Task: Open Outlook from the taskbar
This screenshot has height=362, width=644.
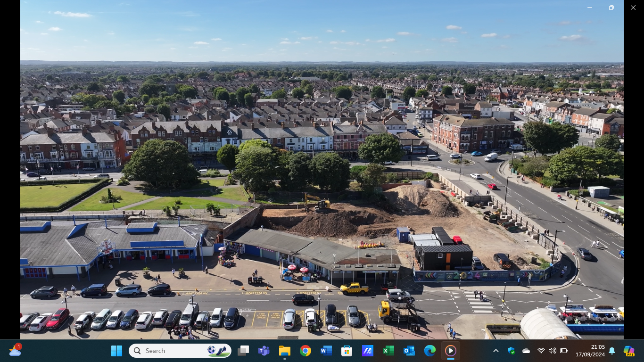Action: point(409,351)
